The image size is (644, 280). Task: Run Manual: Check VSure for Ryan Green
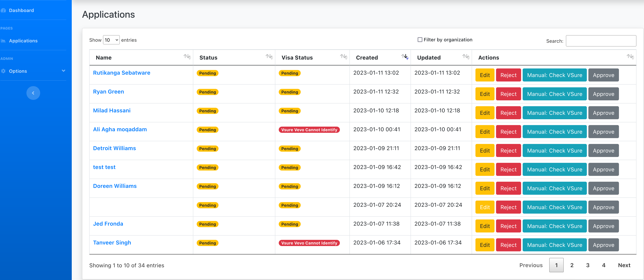[555, 94]
